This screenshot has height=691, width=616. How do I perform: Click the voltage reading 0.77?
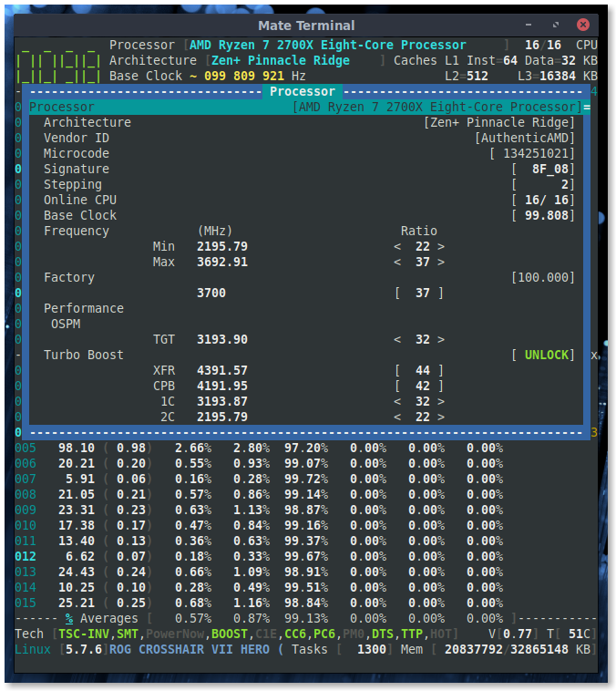[x=518, y=634]
